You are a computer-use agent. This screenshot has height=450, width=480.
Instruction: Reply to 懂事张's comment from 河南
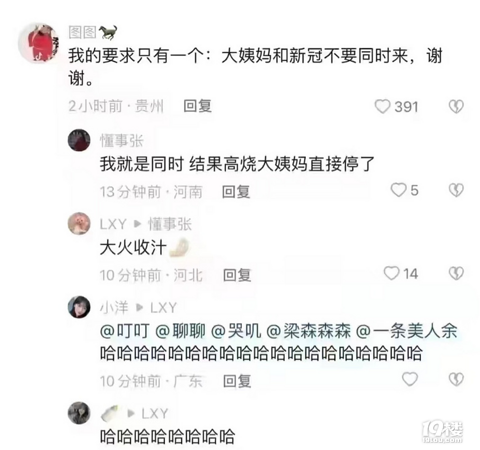click(x=236, y=191)
